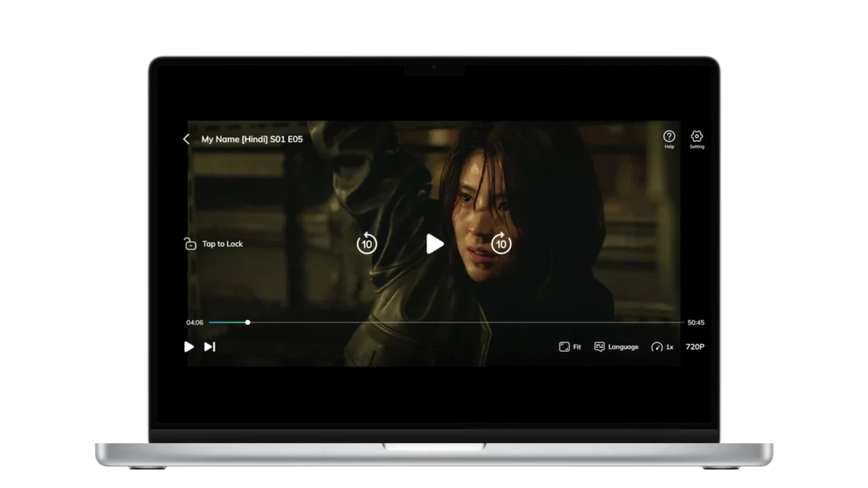The height and width of the screenshot is (488, 868).
Task: Seek to the middle of the timeline
Action: 446,322
